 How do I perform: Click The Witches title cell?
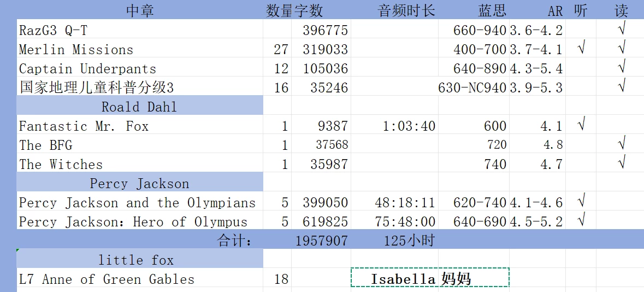tap(140, 163)
